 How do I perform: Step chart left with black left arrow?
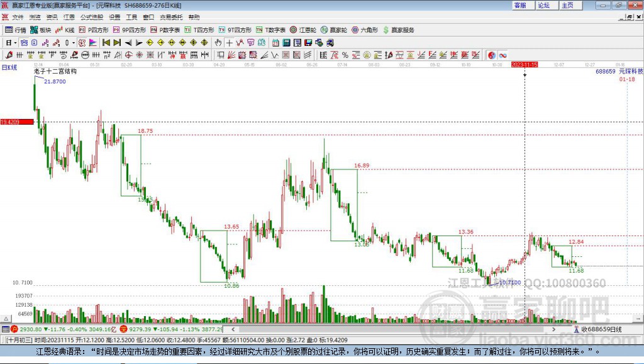128,43
